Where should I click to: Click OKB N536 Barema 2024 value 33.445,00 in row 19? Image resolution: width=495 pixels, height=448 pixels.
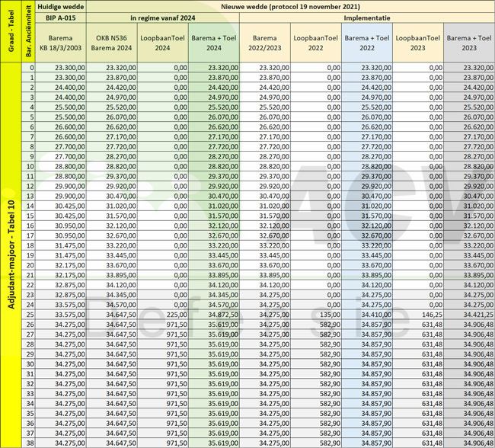click(x=112, y=255)
